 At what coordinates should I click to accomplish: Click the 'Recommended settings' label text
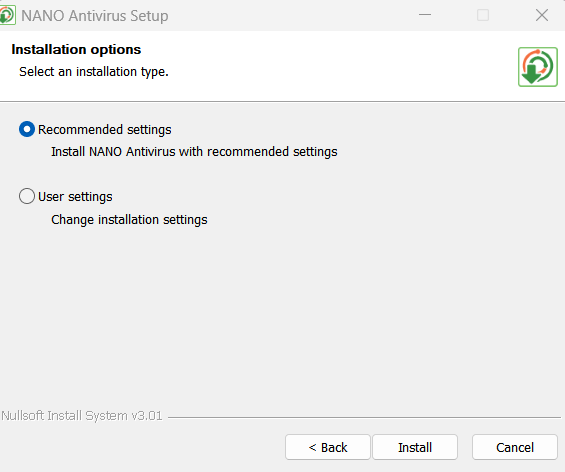pos(104,130)
